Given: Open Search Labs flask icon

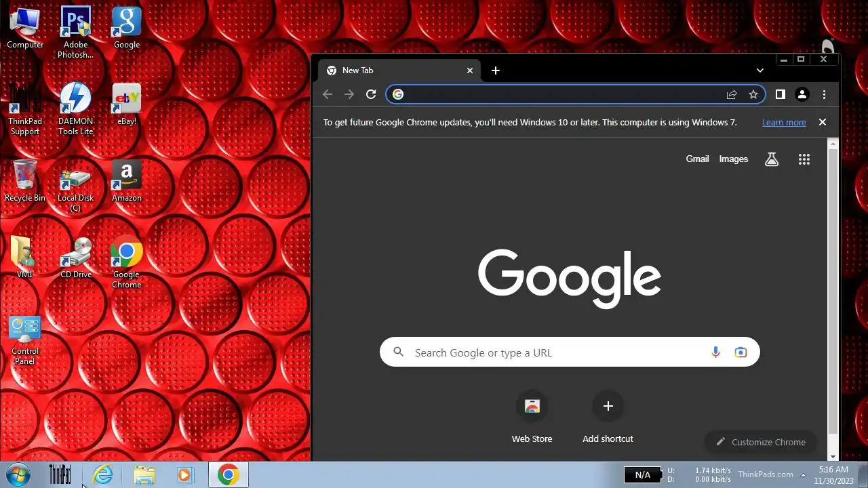Looking at the screenshot, I should [x=772, y=159].
